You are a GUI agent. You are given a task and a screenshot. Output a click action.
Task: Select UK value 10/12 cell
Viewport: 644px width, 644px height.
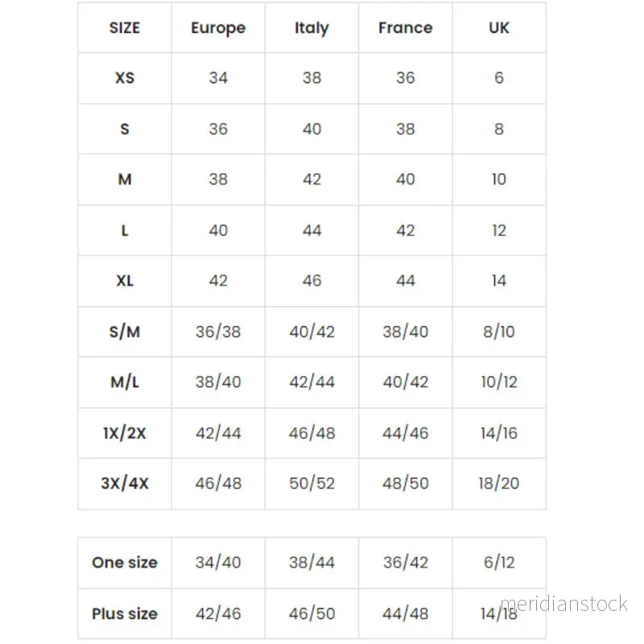[x=499, y=382]
